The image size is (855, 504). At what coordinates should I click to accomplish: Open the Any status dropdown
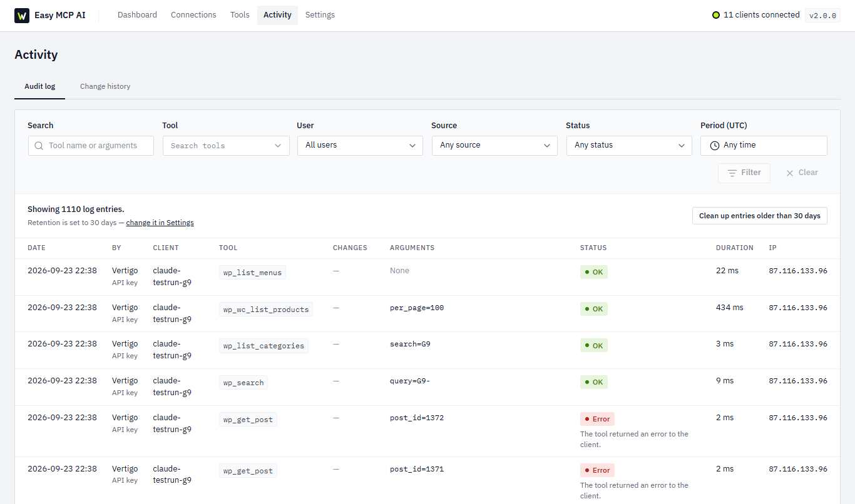629,145
